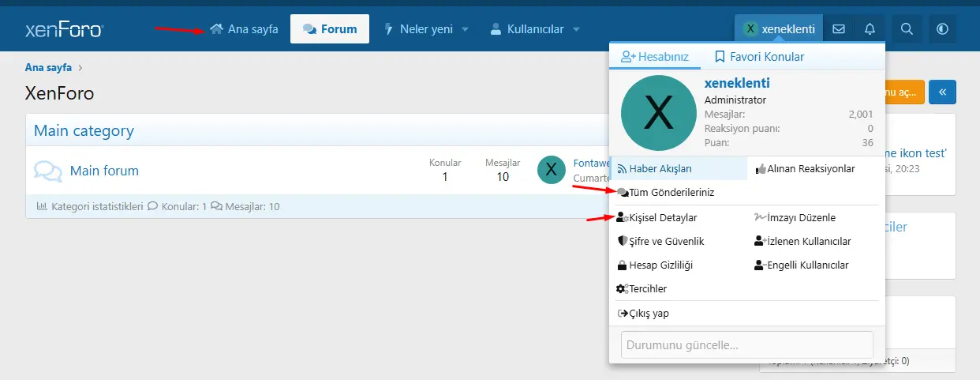Go to Ana sayfa in navigation
Screen dimensions: 980x380
[245, 29]
